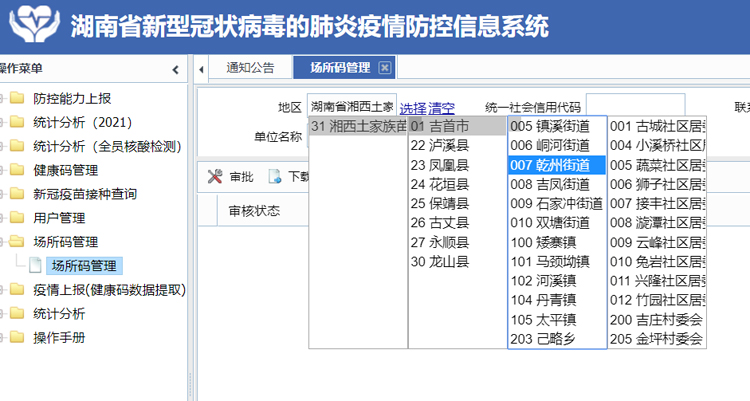
Task: Select 30 龙山县
Action: coord(458,262)
